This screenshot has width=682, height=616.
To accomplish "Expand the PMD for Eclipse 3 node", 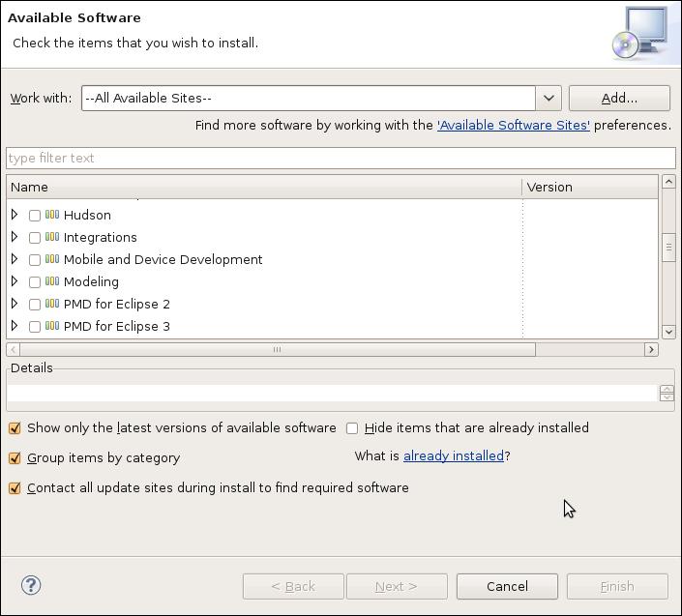I will coord(14,325).
